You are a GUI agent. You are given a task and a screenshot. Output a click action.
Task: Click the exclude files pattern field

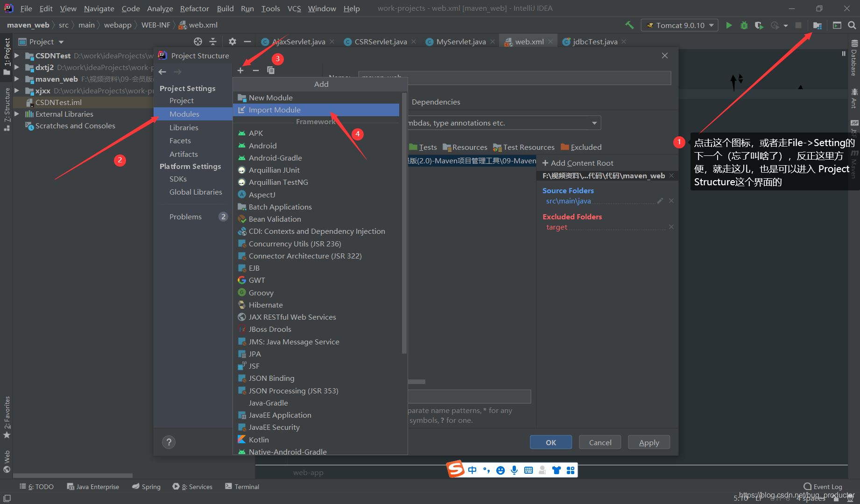tap(469, 397)
